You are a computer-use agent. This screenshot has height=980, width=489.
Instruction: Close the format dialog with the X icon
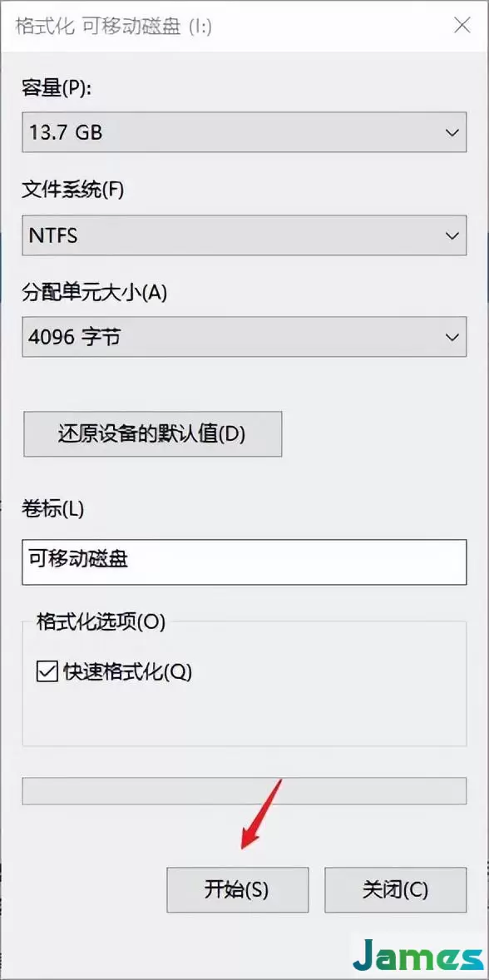[x=462, y=26]
